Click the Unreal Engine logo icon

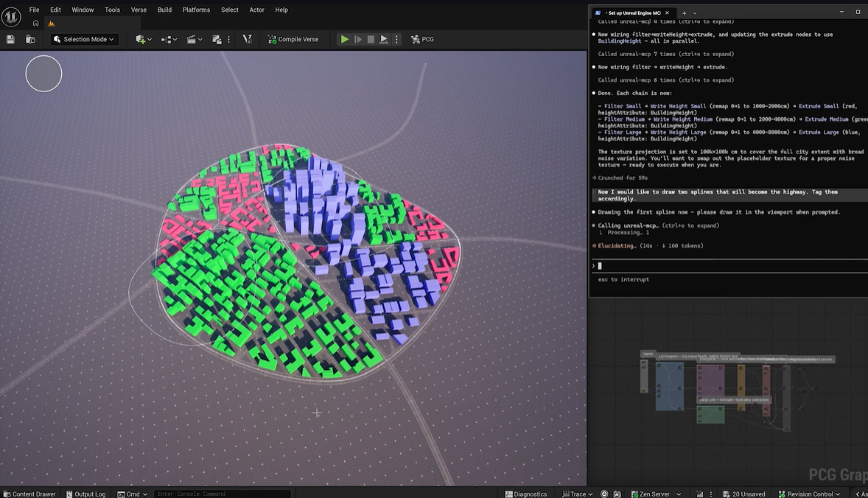11,17
